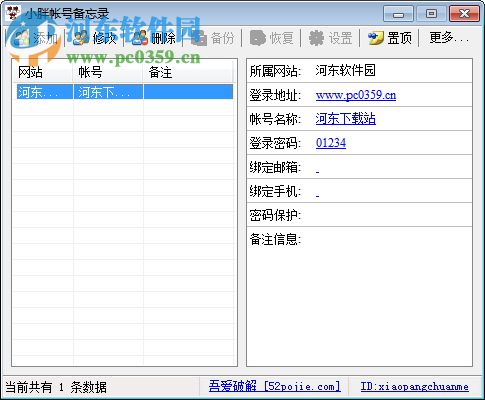Click the 备注信息 field label

(x=275, y=239)
